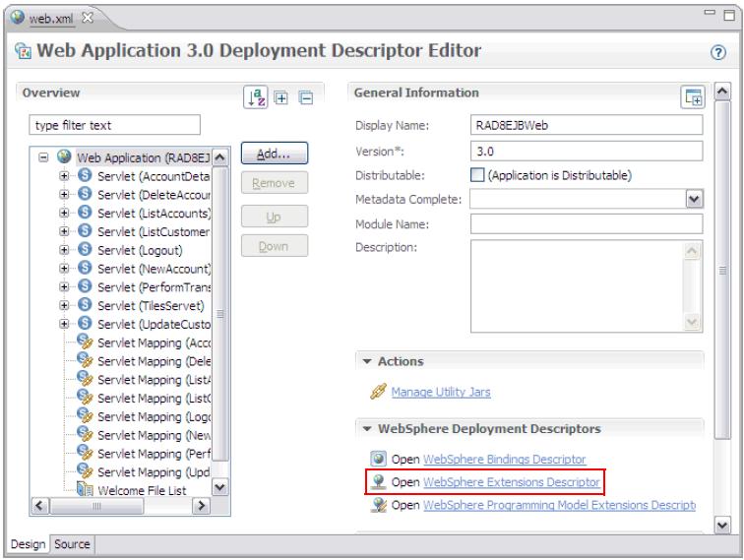Click the Servlet Mapping (Dele icon
Screen dimensions: 744x560
tap(85, 360)
